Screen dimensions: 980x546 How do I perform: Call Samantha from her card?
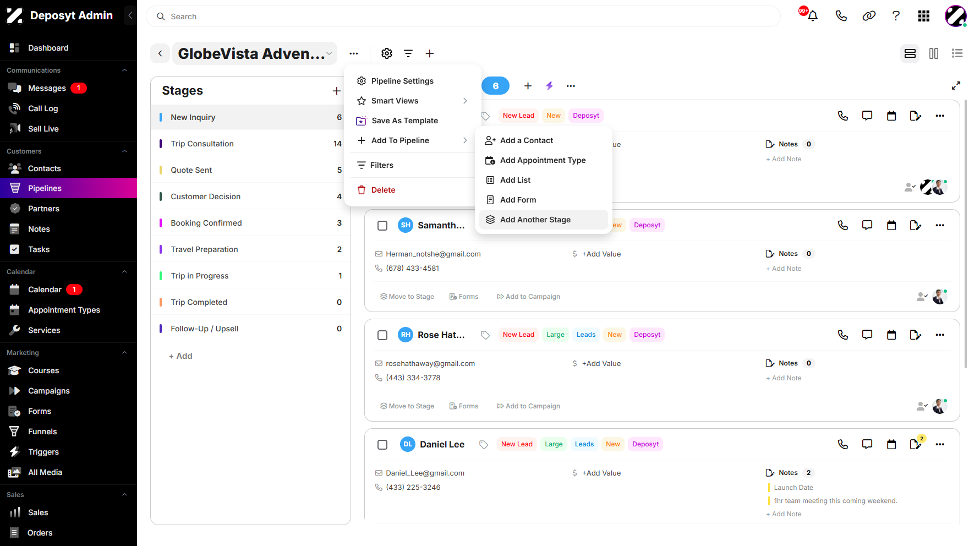[x=843, y=225]
